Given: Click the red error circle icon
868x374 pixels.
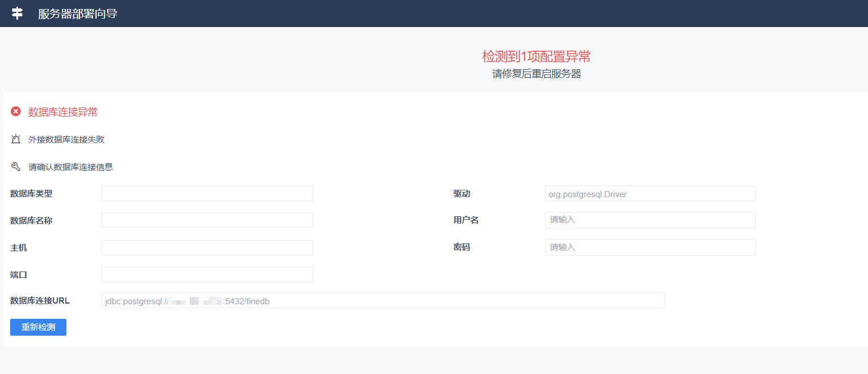Looking at the screenshot, I should point(16,112).
